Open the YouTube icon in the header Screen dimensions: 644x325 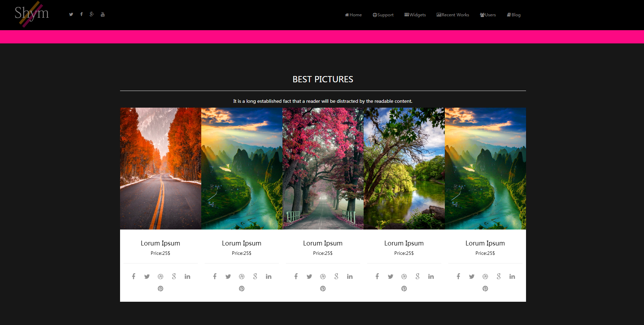click(103, 14)
